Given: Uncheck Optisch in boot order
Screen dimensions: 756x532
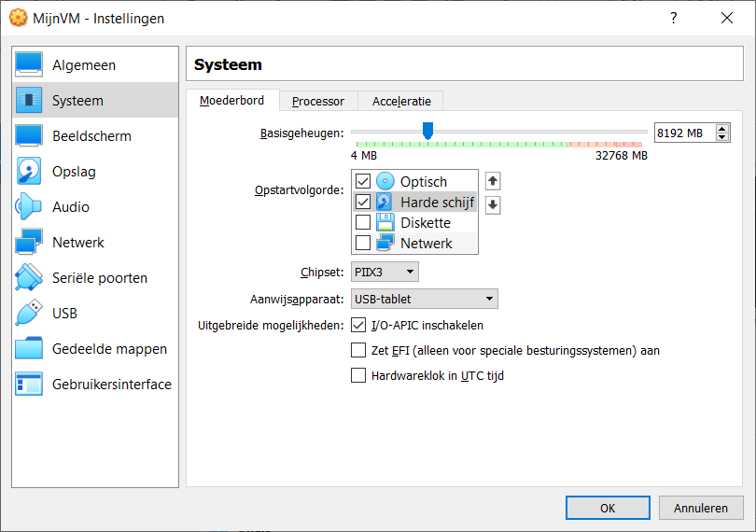Looking at the screenshot, I should click(x=363, y=181).
